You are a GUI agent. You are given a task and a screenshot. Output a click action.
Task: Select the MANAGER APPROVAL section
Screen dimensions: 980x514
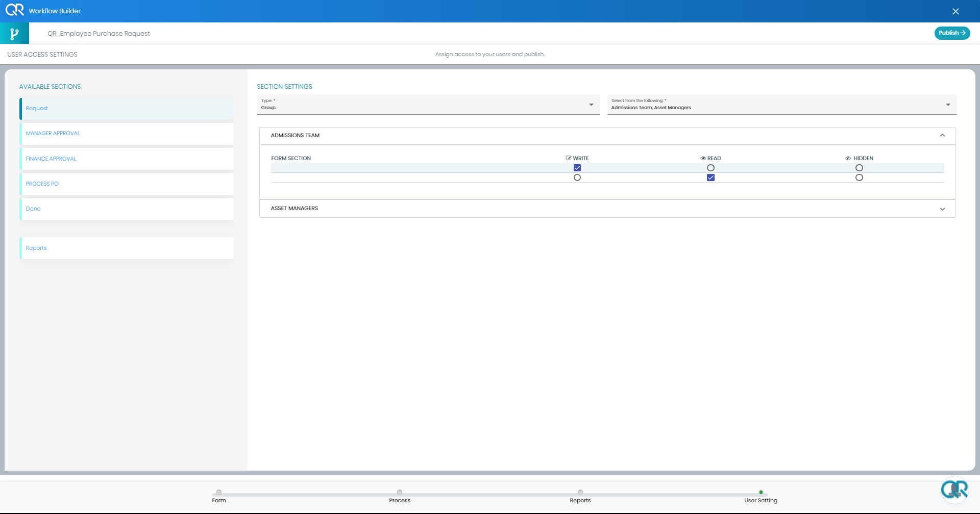pyautogui.click(x=127, y=134)
